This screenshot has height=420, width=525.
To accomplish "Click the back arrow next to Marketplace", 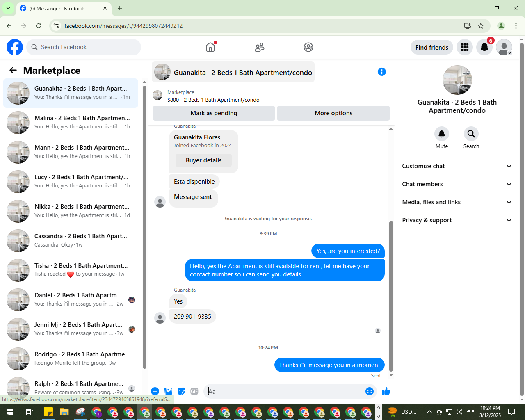I will coord(13,70).
